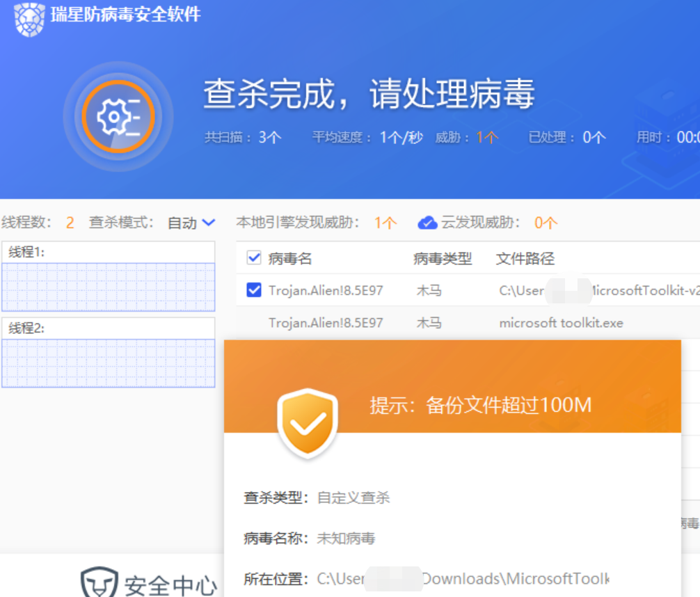Uncheck the Trojan.Alien!8.5E97 row checkbox

coord(253,289)
